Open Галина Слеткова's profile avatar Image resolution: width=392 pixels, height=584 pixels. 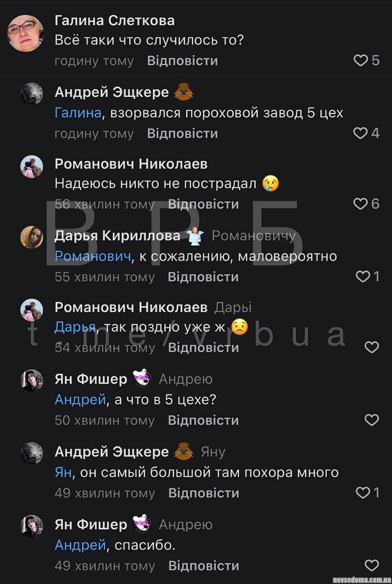[x=26, y=33]
